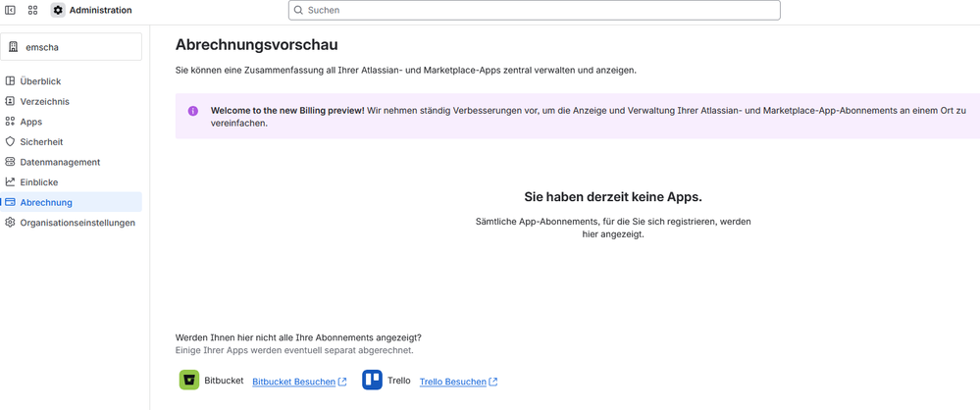Select Abrechnung in the sidebar
This screenshot has width=980, height=410.
coord(72,202)
